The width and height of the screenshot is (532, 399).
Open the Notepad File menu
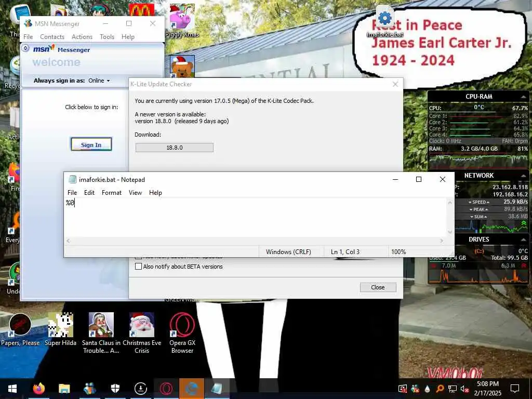72,192
